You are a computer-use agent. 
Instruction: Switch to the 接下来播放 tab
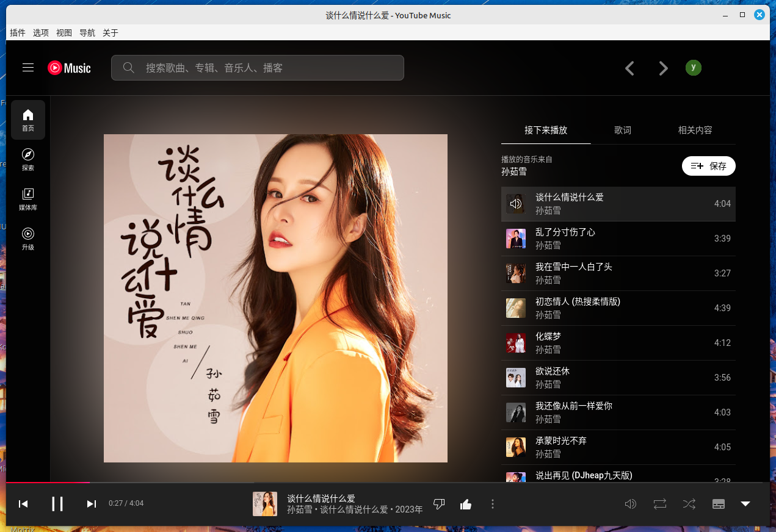(546, 130)
